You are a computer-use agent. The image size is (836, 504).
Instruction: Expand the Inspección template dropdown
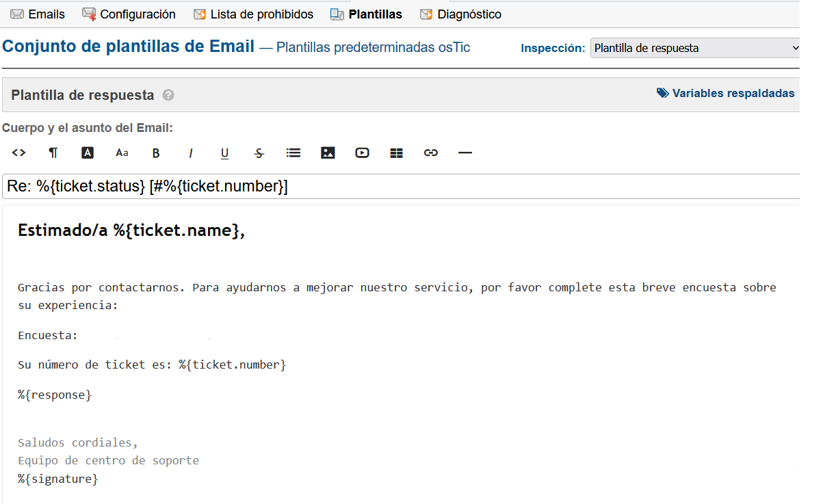[x=695, y=48]
